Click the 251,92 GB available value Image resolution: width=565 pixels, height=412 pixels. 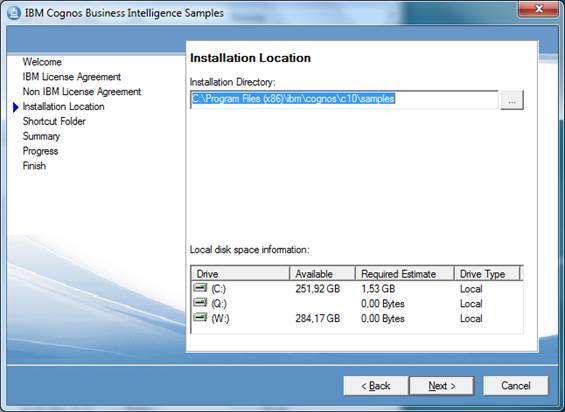[x=317, y=289]
